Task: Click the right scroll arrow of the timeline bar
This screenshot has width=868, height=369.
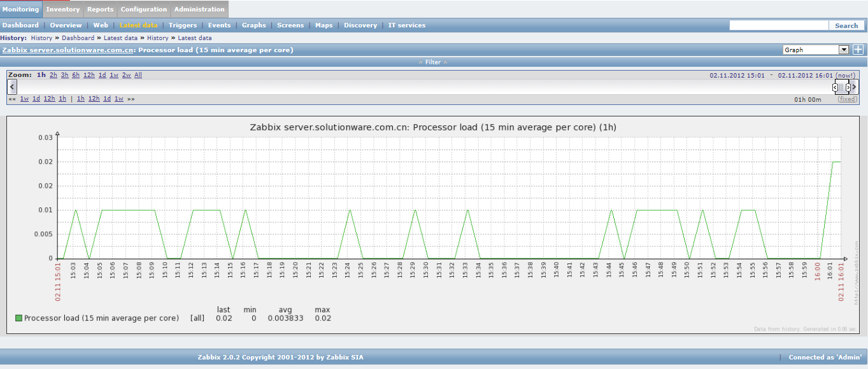Action: [855, 87]
